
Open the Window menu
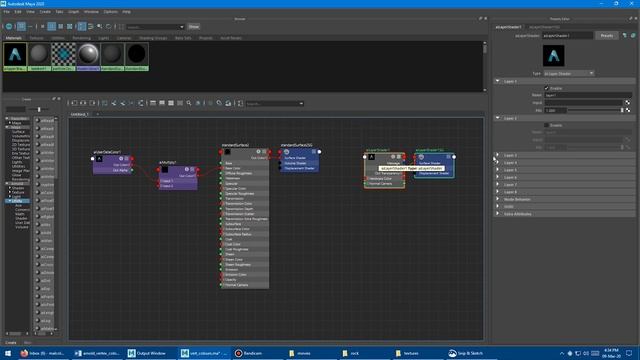point(91,12)
